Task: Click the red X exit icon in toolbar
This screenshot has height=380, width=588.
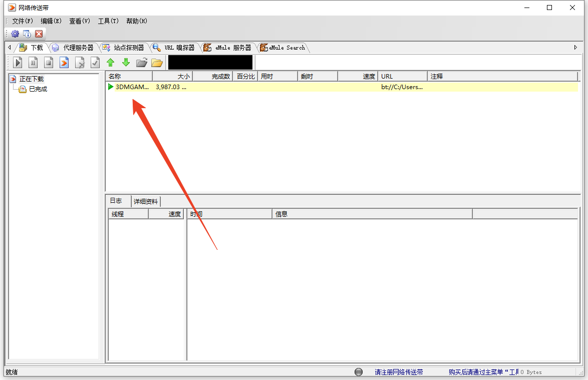Action: point(39,34)
